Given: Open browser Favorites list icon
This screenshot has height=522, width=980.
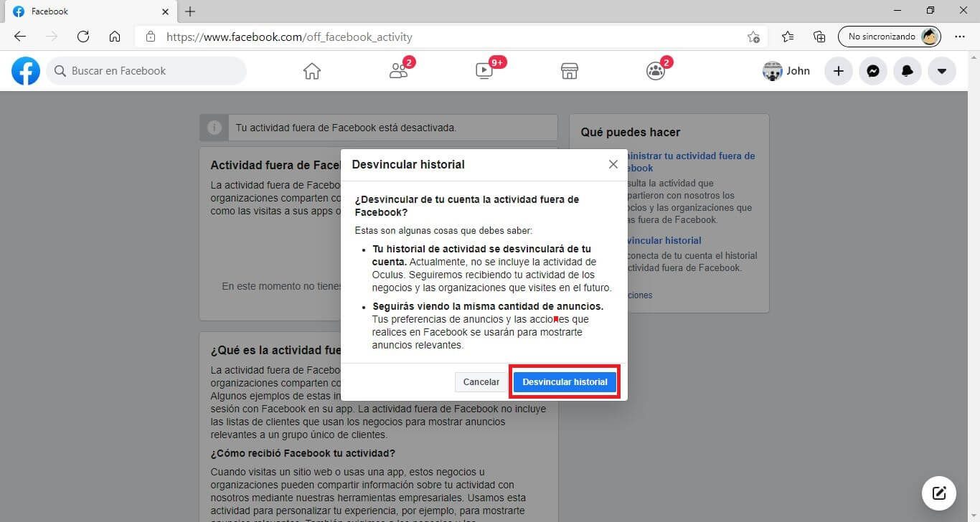Looking at the screenshot, I should tap(788, 37).
